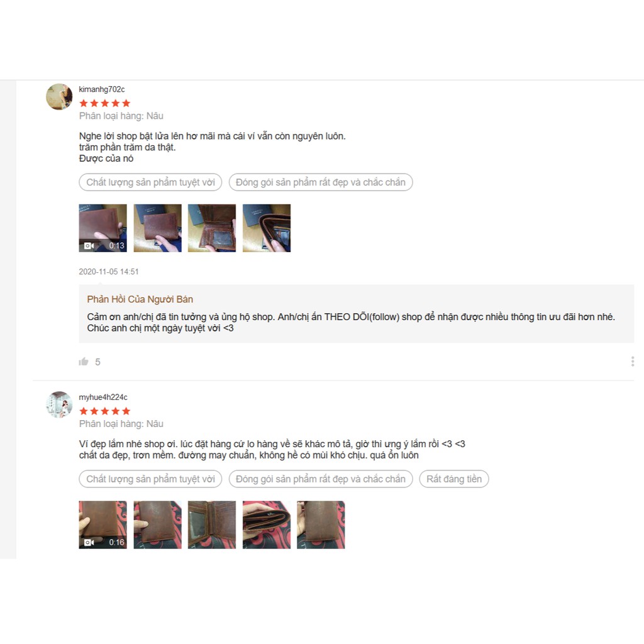Open kimanhg702c profile avatar

[59, 97]
